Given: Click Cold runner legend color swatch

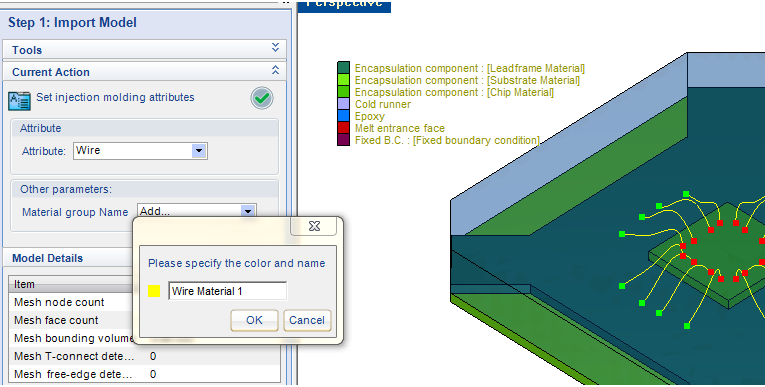Looking at the screenshot, I should pyautogui.click(x=343, y=103).
